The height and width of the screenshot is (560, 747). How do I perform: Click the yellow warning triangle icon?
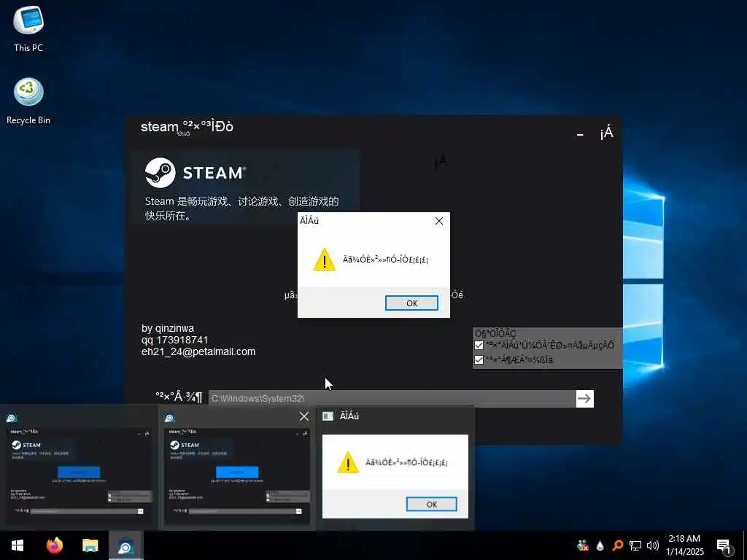click(325, 260)
